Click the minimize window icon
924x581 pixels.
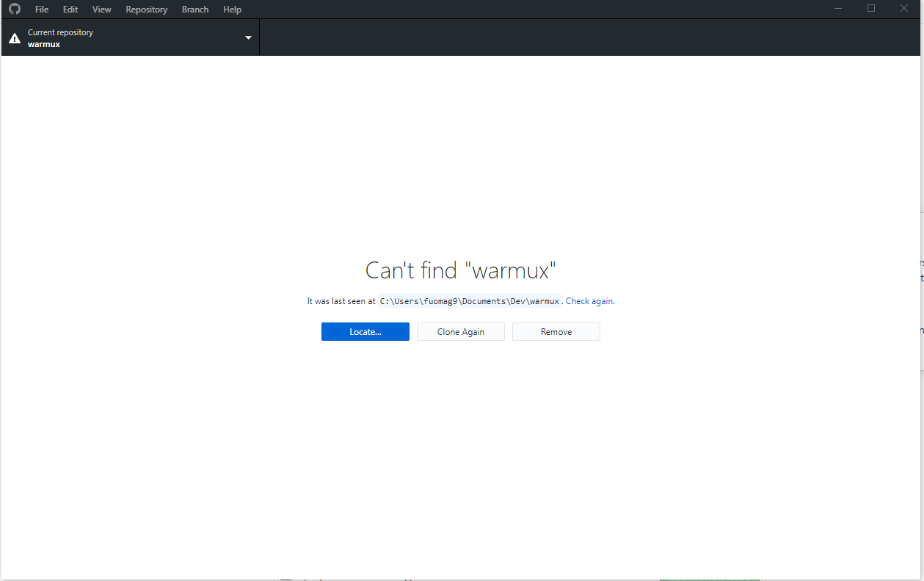[837, 8]
